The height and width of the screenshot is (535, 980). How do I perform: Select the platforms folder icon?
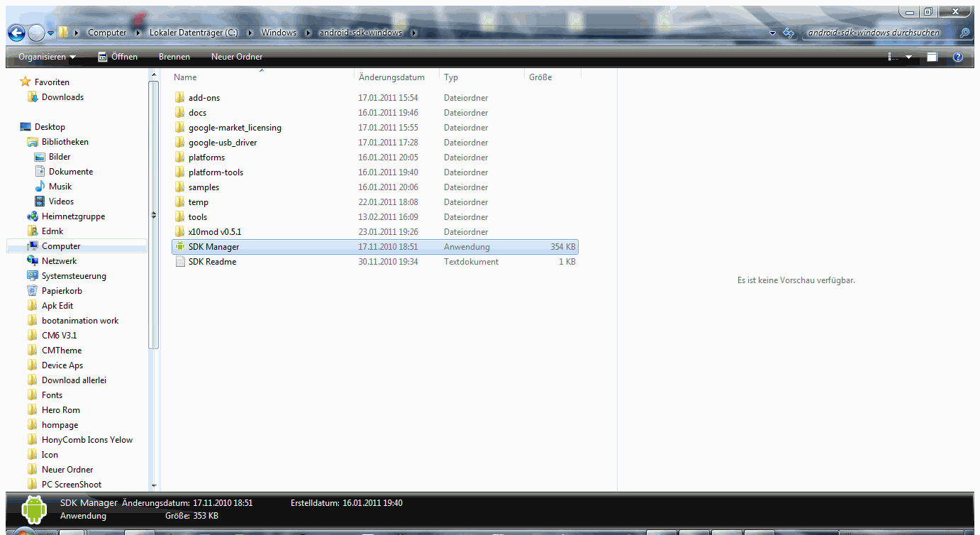click(x=179, y=158)
